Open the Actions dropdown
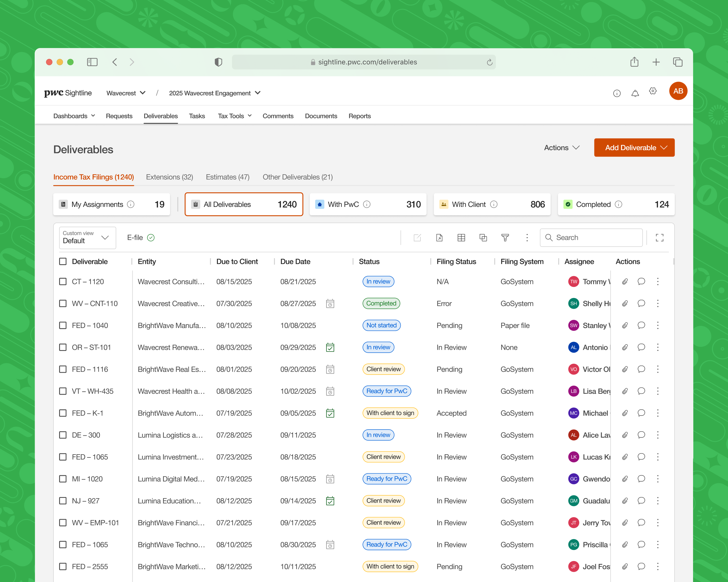 click(562, 148)
